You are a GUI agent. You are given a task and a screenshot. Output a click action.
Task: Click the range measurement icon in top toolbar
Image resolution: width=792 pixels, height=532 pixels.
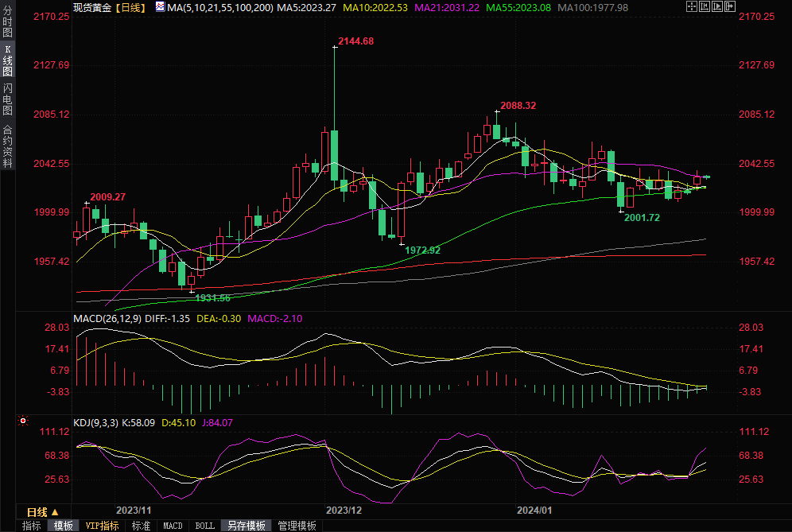[x=703, y=7]
